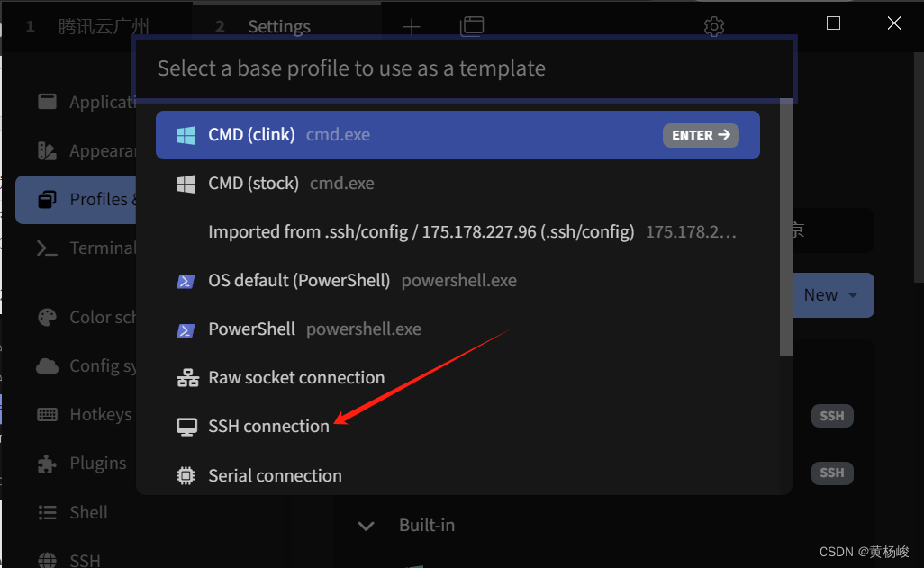Screen dimensions: 924x568
Task: Open Plugins puzzle icon
Action: (47, 464)
